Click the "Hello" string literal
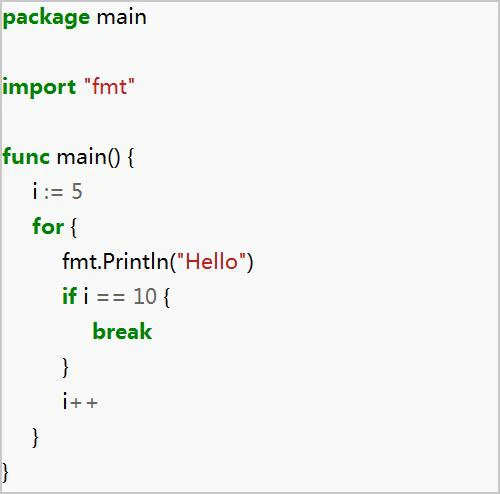The image size is (500, 494). click(x=212, y=261)
